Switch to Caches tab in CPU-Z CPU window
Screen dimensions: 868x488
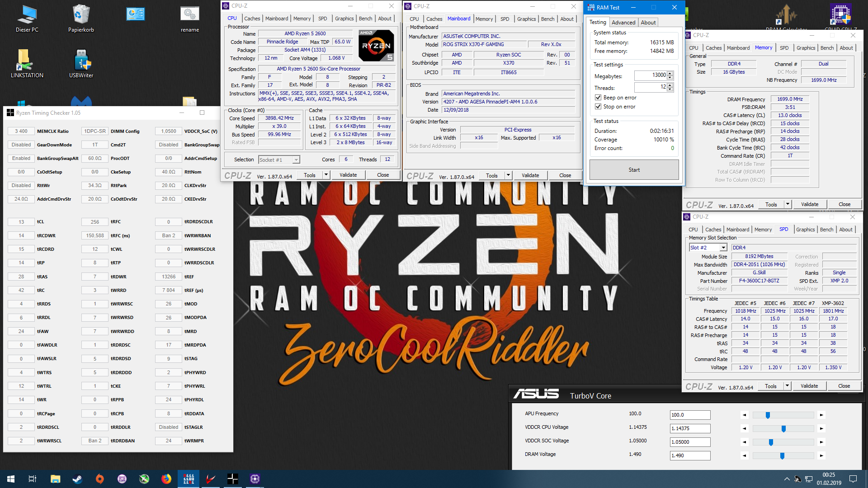pos(252,19)
